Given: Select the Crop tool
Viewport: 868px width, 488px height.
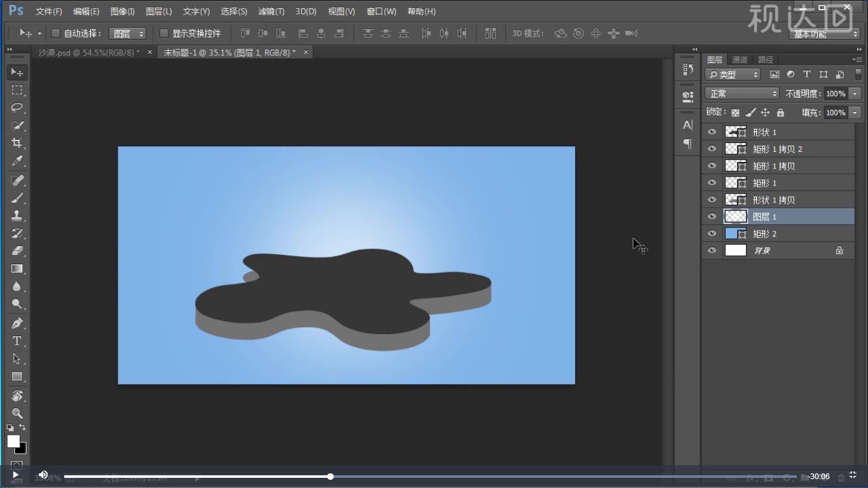Looking at the screenshot, I should point(17,143).
